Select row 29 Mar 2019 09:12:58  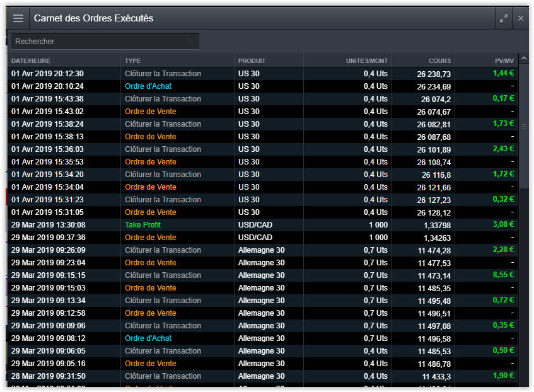[262, 313]
